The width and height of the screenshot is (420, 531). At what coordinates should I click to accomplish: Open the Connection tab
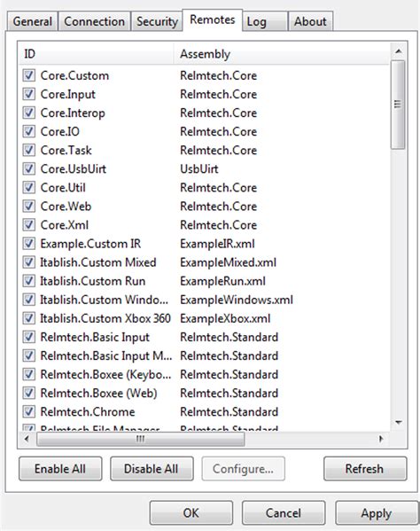(x=95, y=21)
